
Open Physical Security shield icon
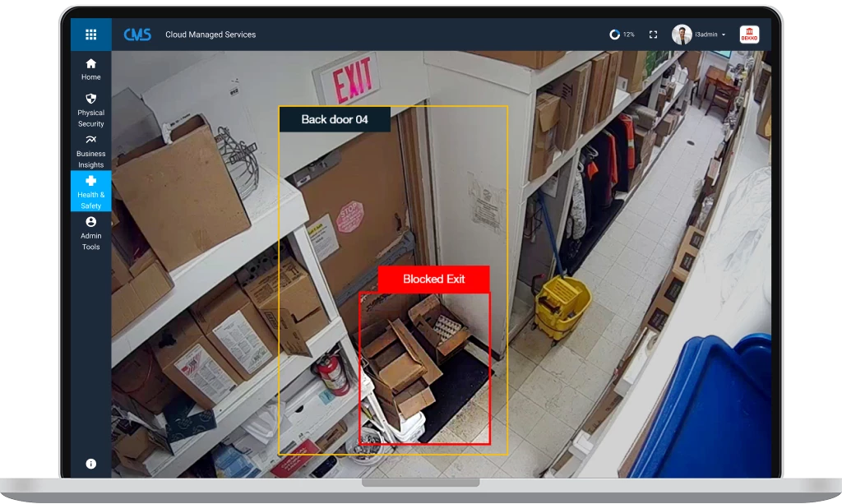[90, 99]
